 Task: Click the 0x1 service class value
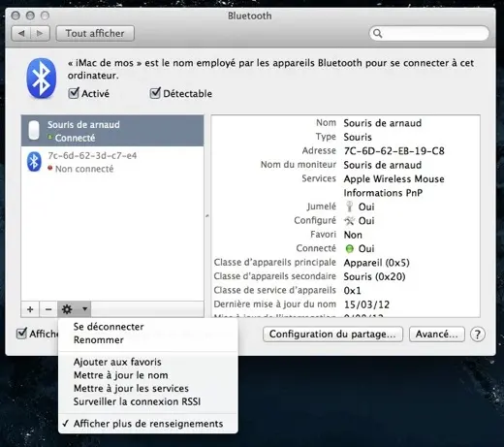[352, 291]
